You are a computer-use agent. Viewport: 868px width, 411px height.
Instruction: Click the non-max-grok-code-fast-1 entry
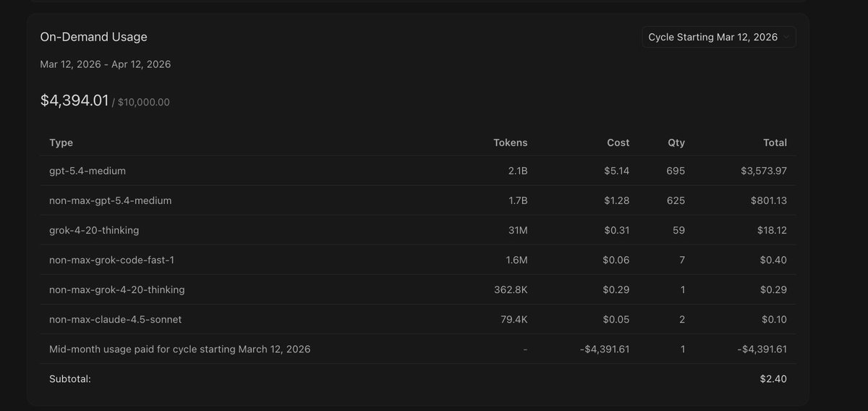click(418, 260)
